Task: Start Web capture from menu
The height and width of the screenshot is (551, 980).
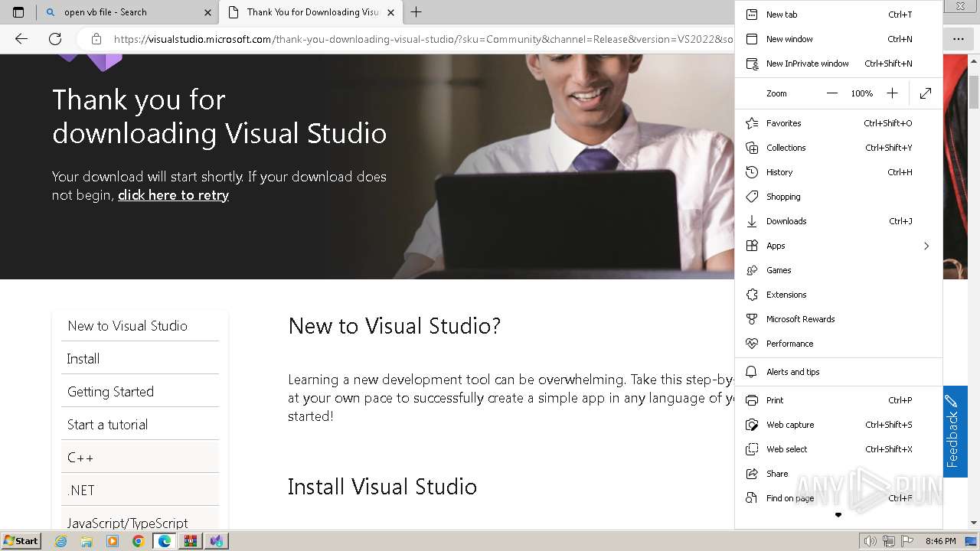Action: [838, 425]
